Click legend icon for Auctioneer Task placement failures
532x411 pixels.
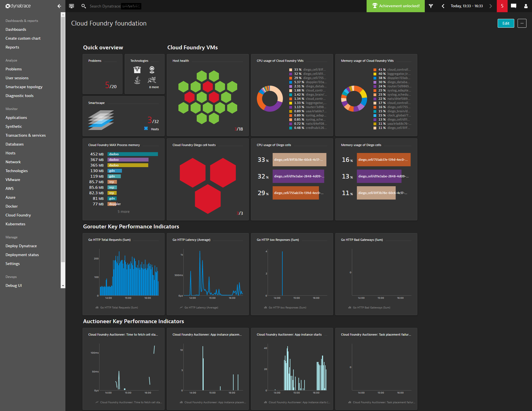tap(350, 402)
